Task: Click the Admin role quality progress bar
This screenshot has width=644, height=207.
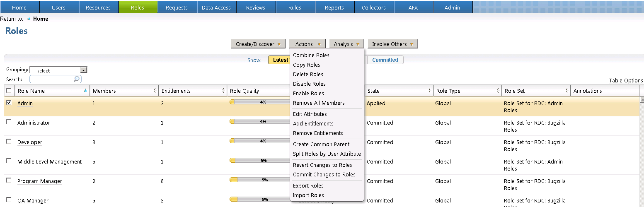Action: coord(260,102)
